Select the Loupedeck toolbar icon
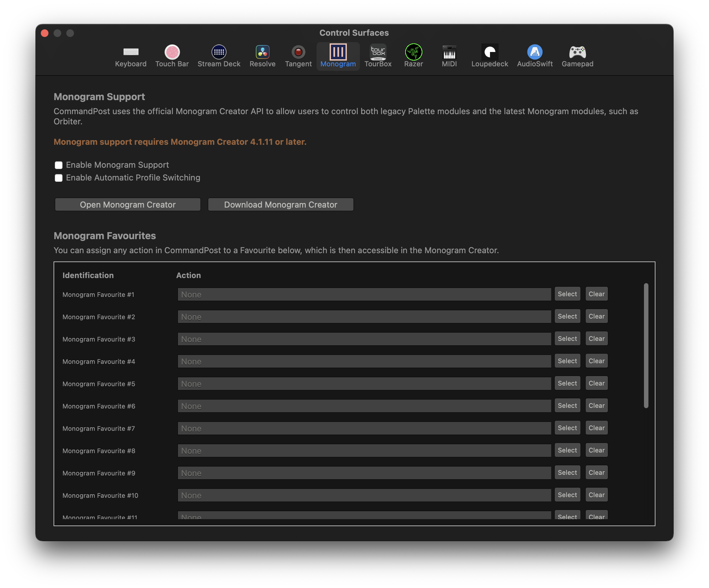 490,56
